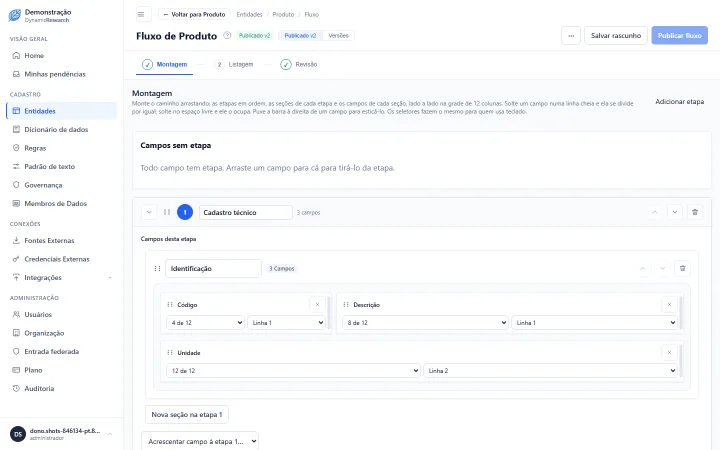
Task: Follow the Entidades breadcrumb link
Action: tap(249, 14)
